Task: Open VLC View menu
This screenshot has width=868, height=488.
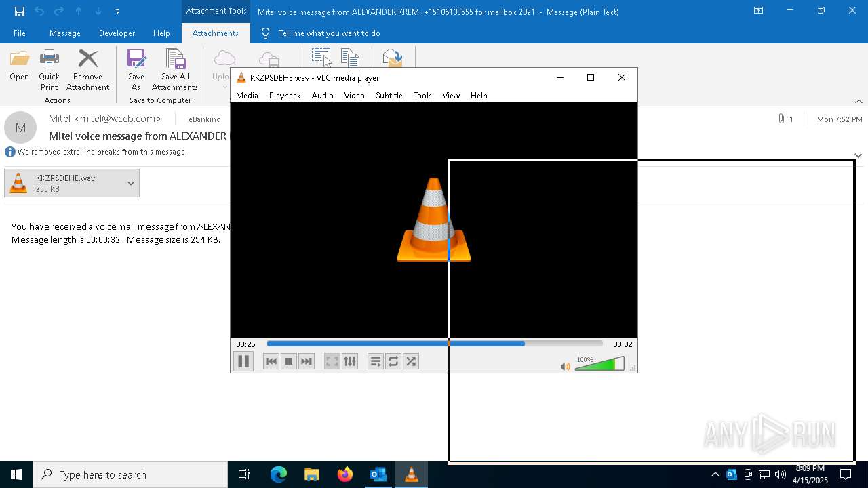Action: pos(451,96)
